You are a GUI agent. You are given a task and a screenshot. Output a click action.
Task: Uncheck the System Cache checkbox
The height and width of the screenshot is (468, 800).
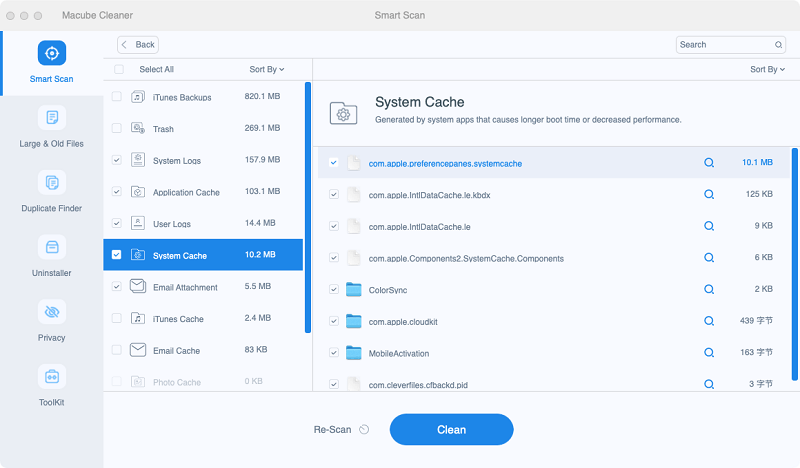[x=117, y=255]
